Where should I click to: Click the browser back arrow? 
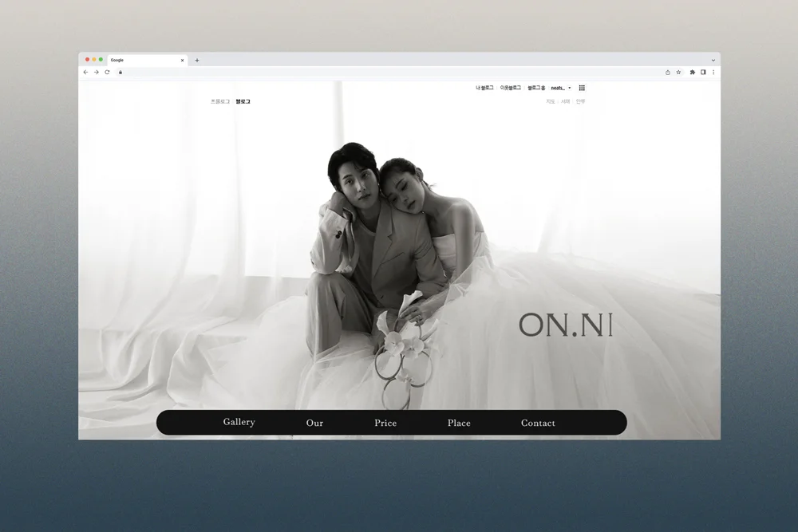[85, 72]
